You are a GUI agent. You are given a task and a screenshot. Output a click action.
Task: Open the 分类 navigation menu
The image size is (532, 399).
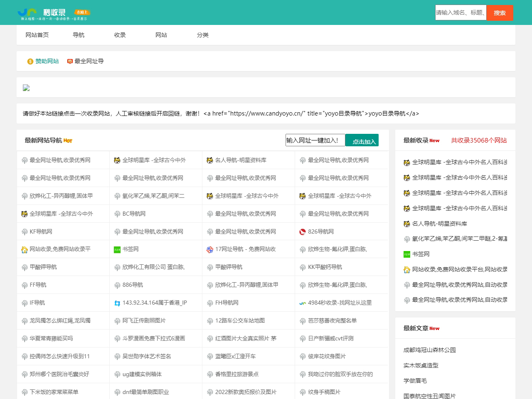(203, 35)
